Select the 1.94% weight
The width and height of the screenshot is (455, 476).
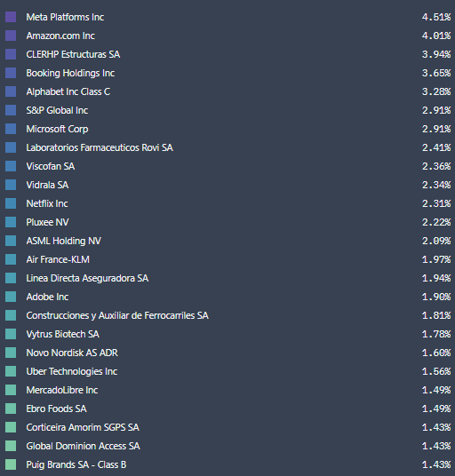[436, 278]
